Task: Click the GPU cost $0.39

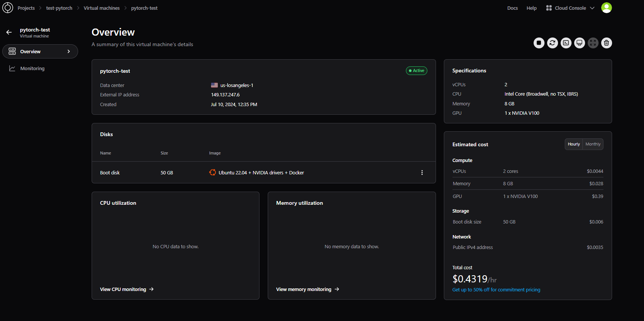Action: coord(597,196)
